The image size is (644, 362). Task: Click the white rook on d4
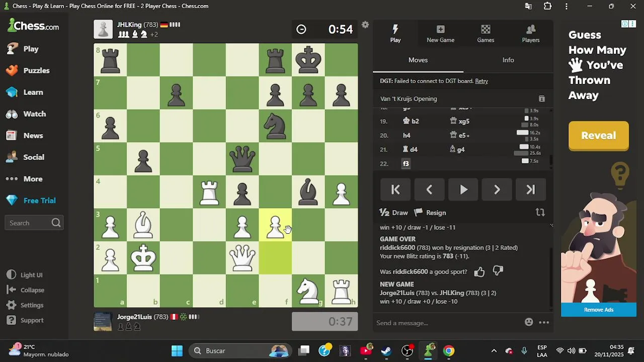click(209, 192)
